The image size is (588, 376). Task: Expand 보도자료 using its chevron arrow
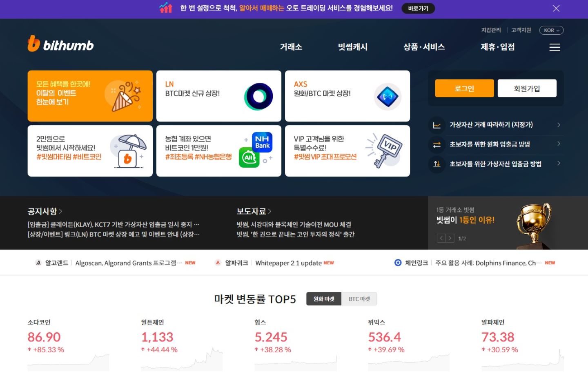pyautogui.click(x=270, y=211)
